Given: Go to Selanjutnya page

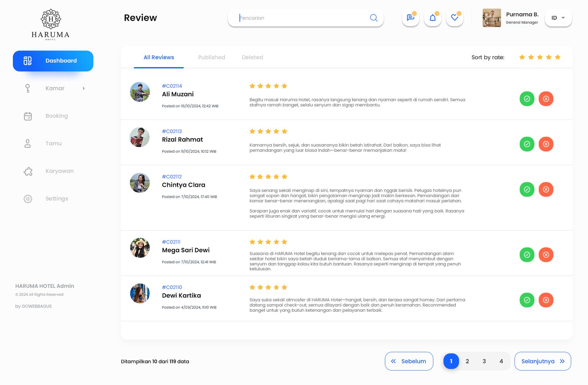Looking at the screenshot, I should click(x=542, y=361).
